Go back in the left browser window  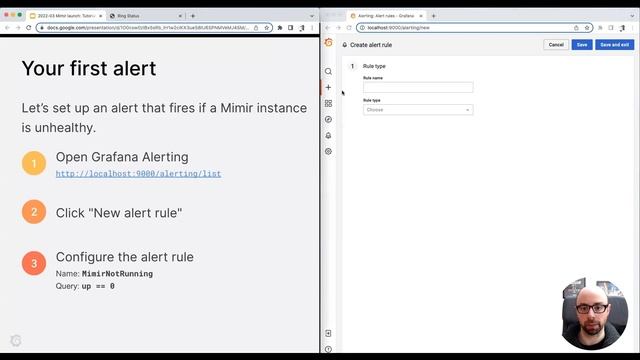click(x=7, y=28)
